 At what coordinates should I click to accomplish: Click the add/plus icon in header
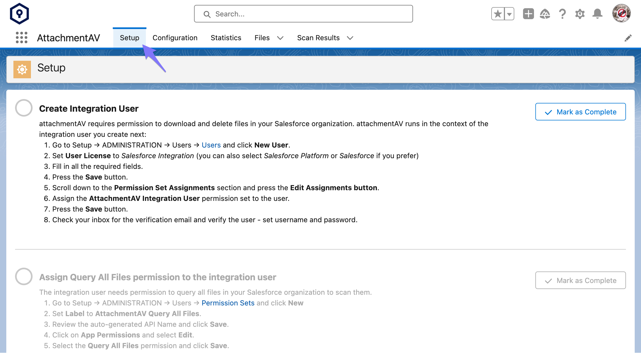528,14
